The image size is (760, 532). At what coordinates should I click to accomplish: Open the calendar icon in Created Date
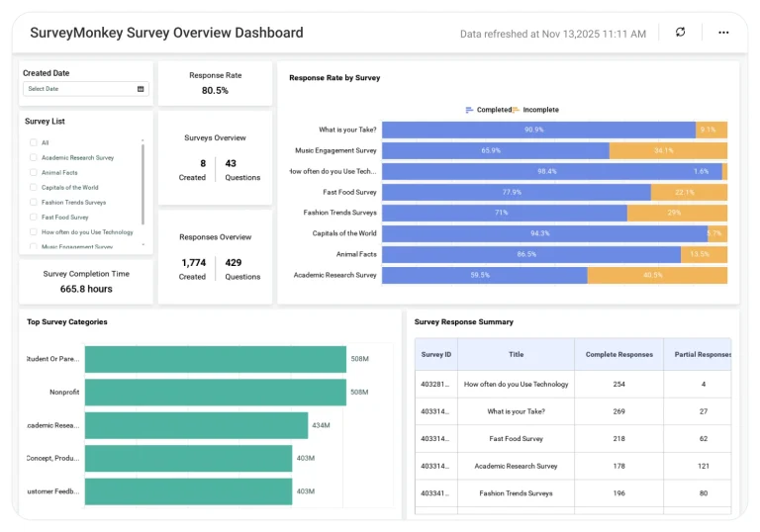141,89
